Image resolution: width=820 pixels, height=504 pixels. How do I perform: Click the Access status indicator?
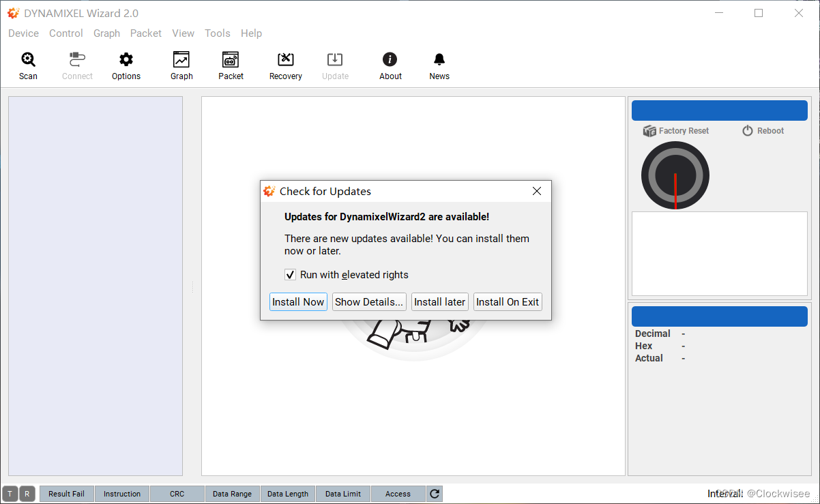tap(398, 494)
